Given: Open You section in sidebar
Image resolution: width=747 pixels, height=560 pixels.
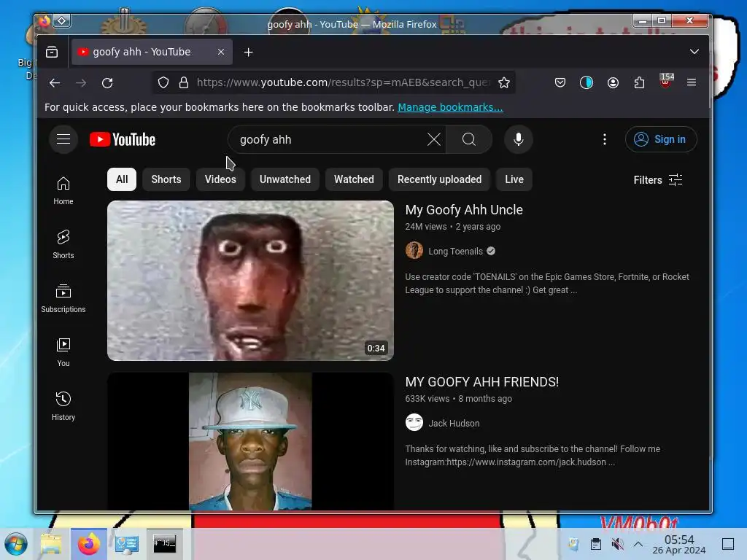Looking at the screenshot, I should click(x=63, y=352).
